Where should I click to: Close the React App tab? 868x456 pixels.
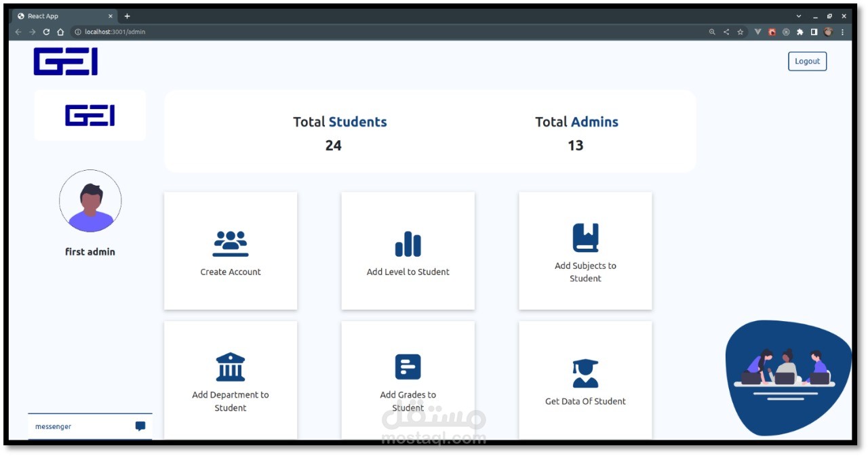pos(111,16)
